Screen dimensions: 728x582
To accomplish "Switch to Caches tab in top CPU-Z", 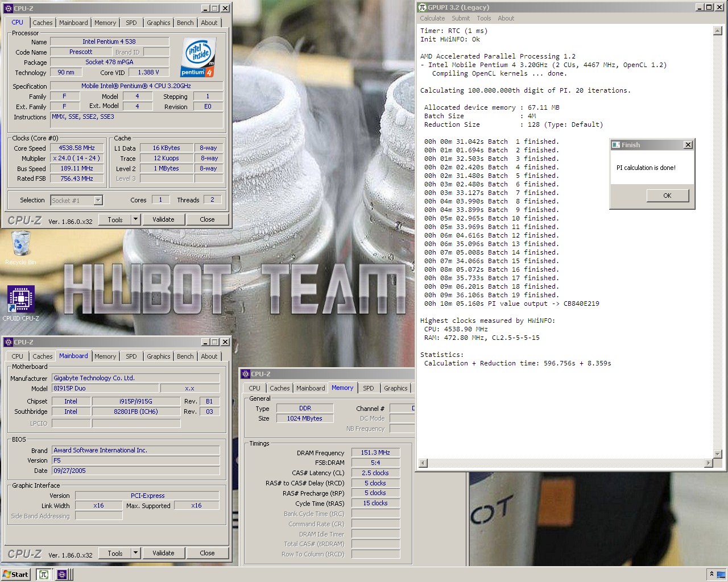I will pyautogui.click(x=42, y=23).
